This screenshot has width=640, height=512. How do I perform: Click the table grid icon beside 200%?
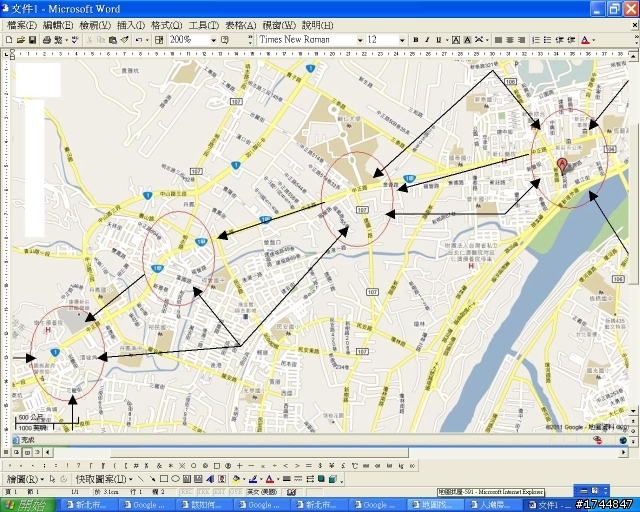[159, 40]
